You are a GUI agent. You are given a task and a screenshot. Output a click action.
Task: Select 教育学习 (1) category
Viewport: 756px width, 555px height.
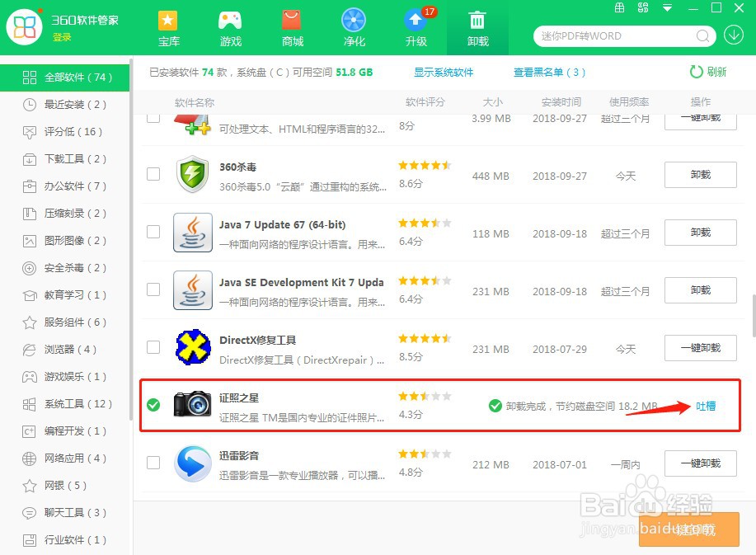pos(64,294)
